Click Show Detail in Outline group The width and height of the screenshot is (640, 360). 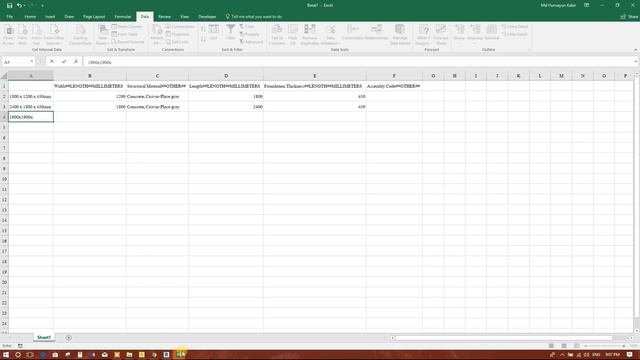point(515,27)
